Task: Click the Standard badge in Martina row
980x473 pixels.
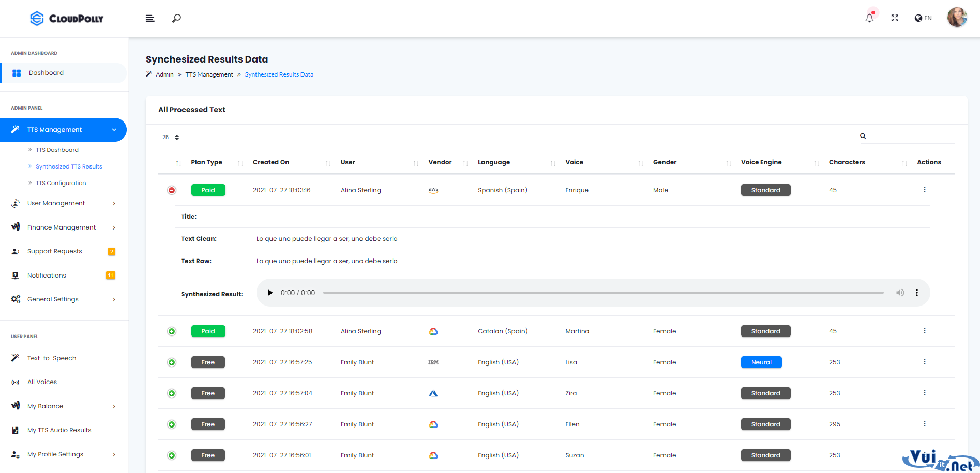Action: pyautogui.click(x=765, y=331)
